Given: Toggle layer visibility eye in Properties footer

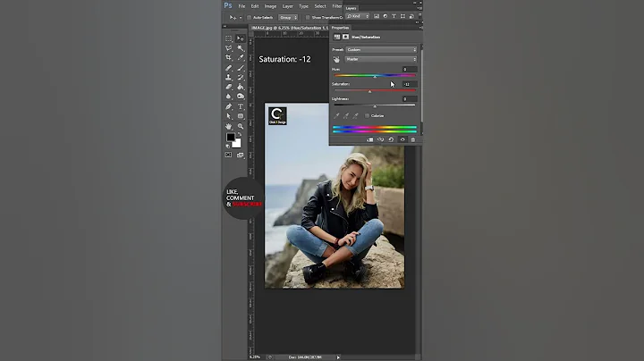Looking at the screenshot, I should click(402, 139).
